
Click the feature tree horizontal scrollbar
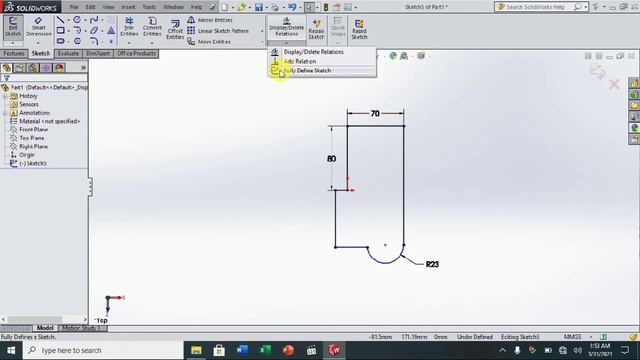point(35,320)
